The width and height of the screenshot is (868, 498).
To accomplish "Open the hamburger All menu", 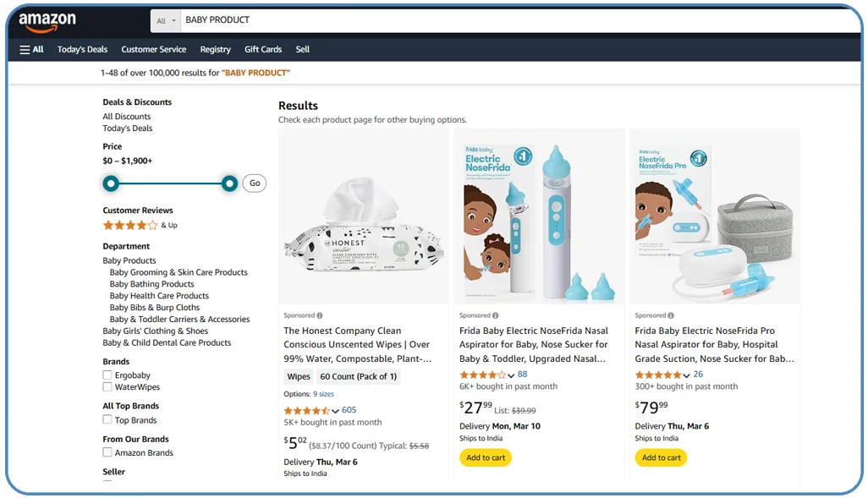I will pyautogui.click(x=30, y=49).
